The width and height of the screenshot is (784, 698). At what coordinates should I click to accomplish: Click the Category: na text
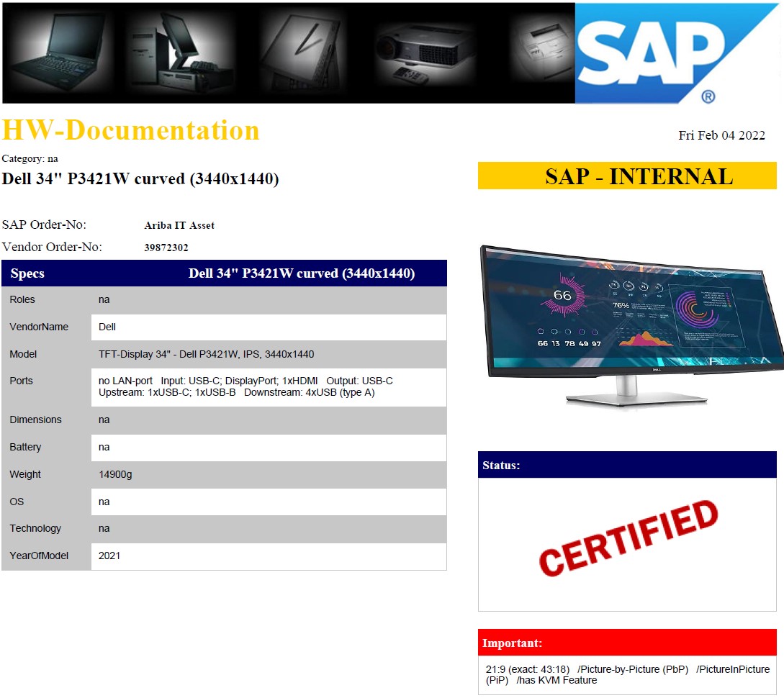pyautogui.click(x=30, y=158)
